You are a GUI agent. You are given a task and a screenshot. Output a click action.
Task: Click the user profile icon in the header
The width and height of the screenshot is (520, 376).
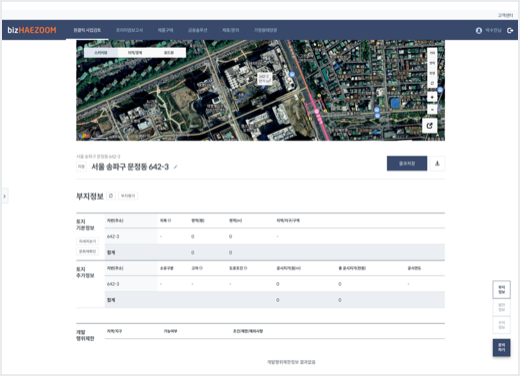[479, 30]
